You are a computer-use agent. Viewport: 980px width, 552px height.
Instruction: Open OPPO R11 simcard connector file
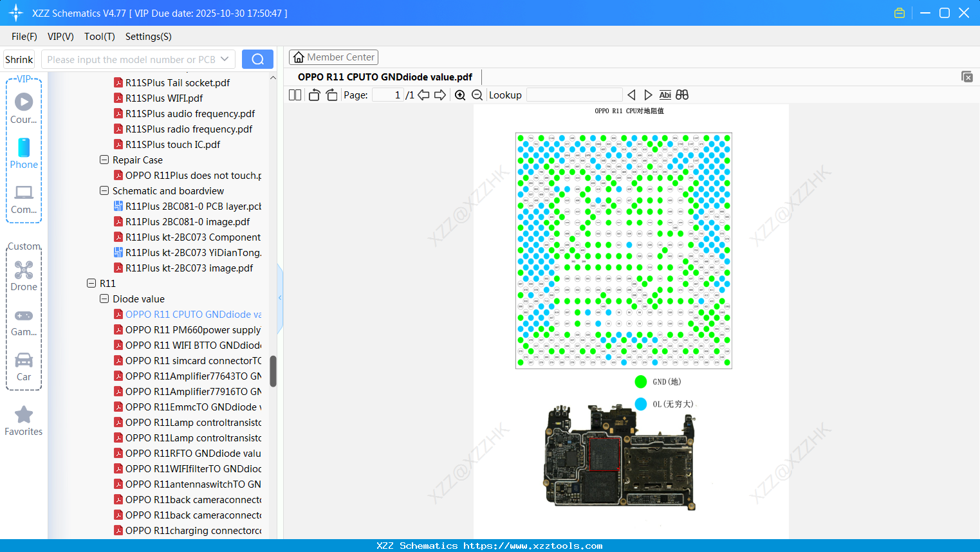tap(193, 360)
